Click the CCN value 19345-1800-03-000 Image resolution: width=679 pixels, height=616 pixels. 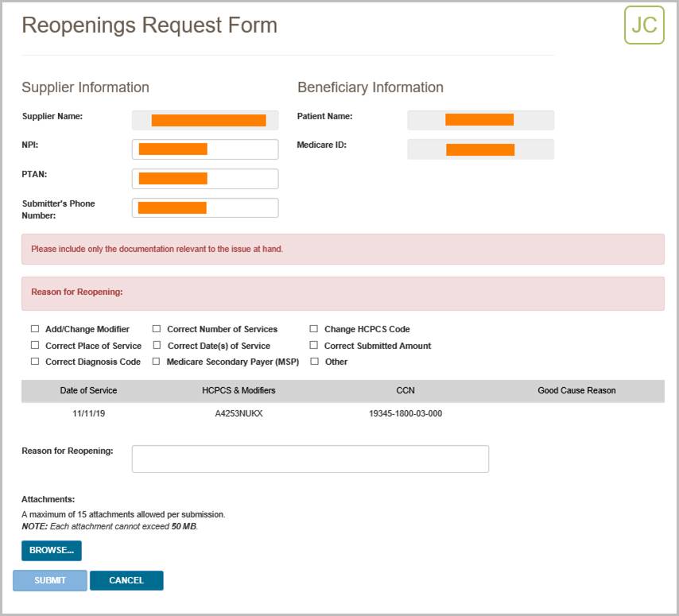406,413
